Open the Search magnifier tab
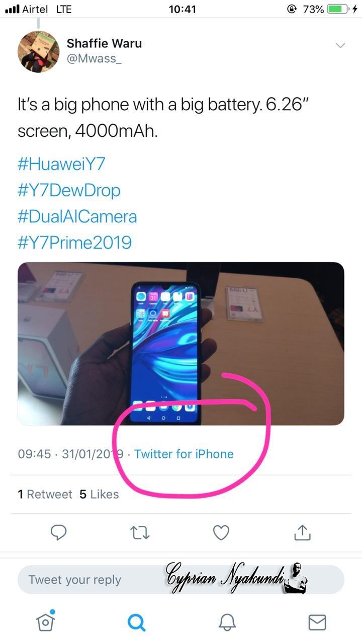This screenshot has height=644, width=362. point(136,622)
